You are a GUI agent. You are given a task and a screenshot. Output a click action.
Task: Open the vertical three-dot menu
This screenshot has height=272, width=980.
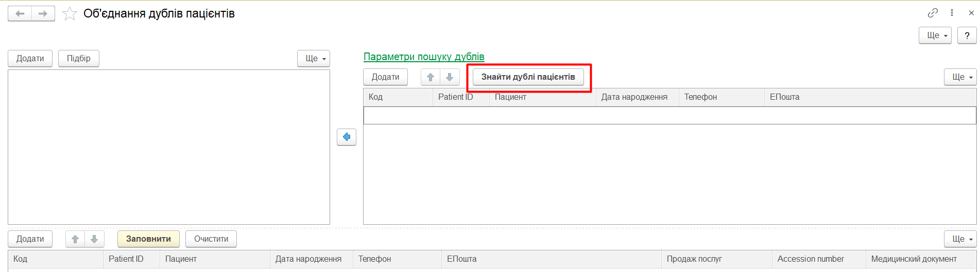[952, 13]
